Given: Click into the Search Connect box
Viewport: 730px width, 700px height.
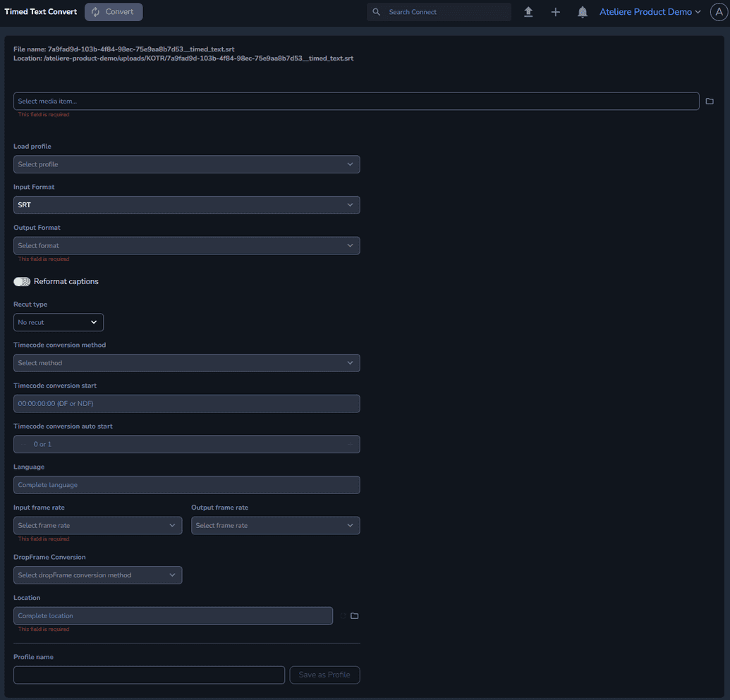Looking at the screenshot, I should tap(439, 12).
